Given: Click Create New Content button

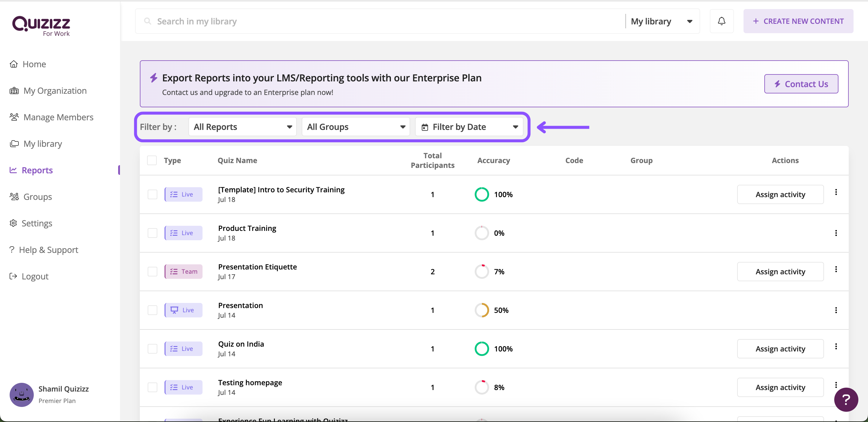Looking at the screenshot, I should (x=798, y=21).
